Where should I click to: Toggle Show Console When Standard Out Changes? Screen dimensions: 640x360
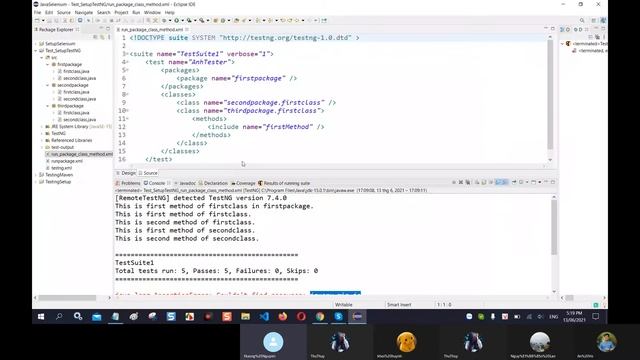(498, 182)
